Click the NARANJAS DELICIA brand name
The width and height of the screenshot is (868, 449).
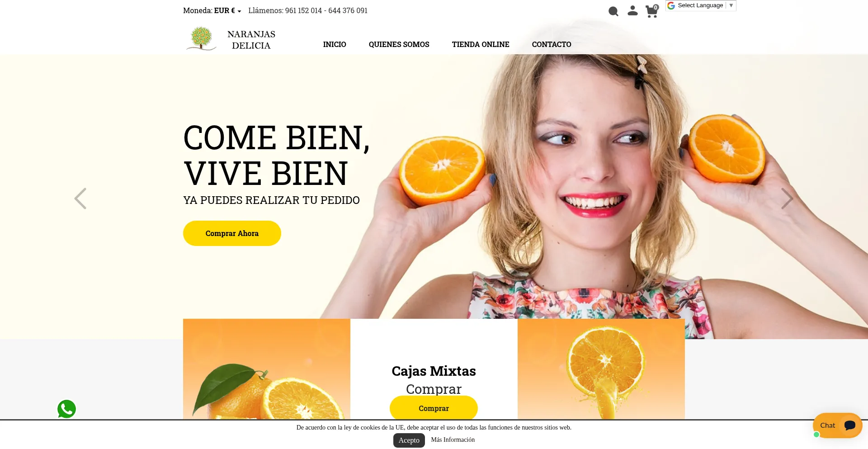click(251, 40)
